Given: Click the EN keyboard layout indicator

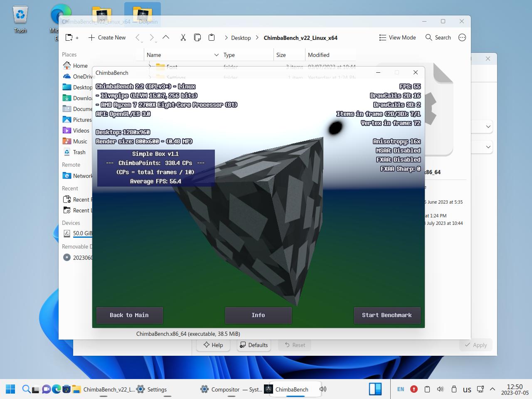Looking at the screenshot, I should (x=401, y=389).
